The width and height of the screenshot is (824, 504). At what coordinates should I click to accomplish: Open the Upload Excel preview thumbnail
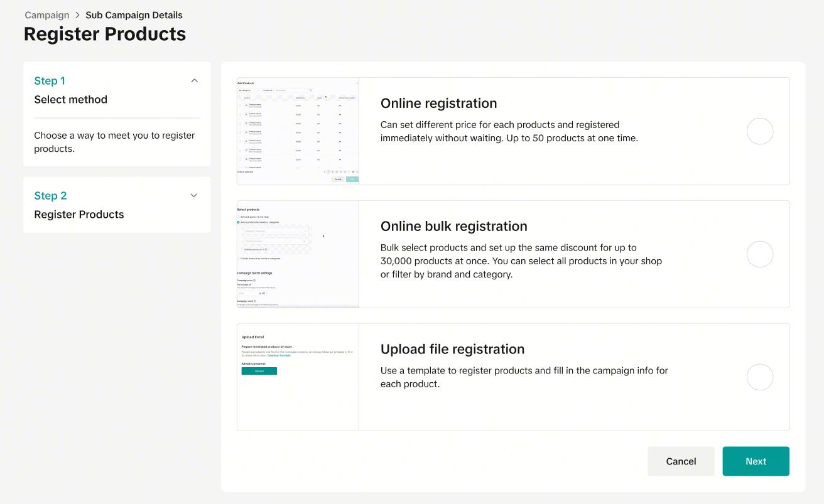click(298, 377)
